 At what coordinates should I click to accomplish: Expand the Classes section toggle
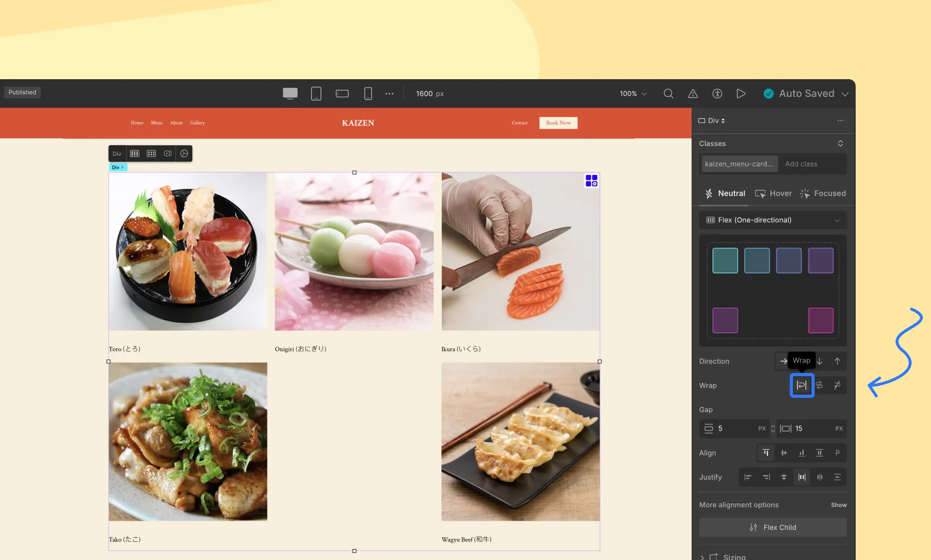pyautogui.click(x=840, y=144)
